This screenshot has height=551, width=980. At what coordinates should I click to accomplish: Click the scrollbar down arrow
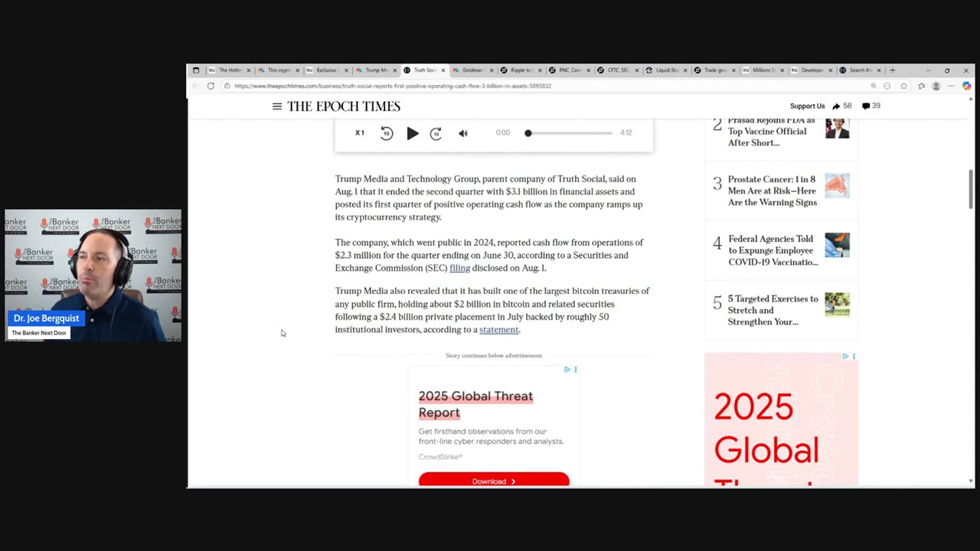coord(971,481)
